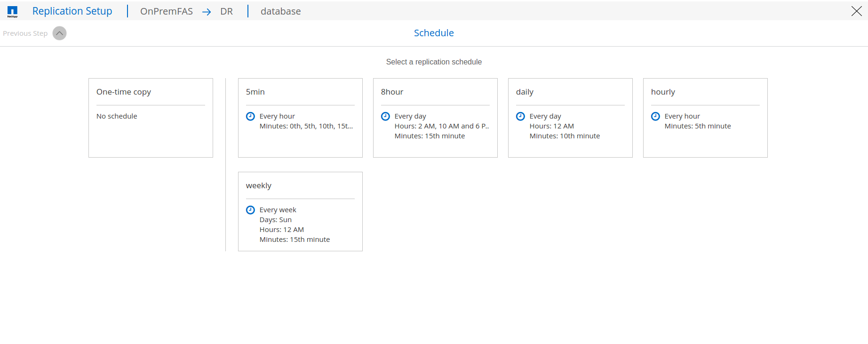Screen dimensions: 868x344
Task: Click the clock icon in hourly card
Action: coord(655,116)
